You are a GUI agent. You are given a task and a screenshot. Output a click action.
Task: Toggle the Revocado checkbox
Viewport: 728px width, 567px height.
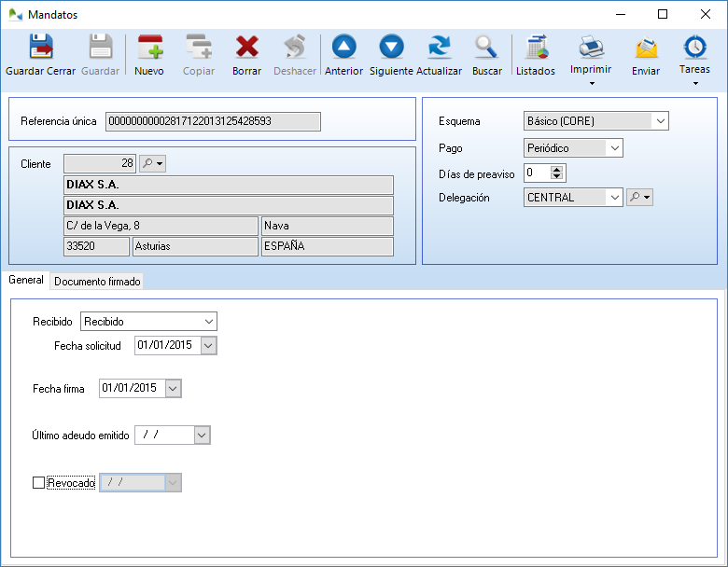coord(38,483)
